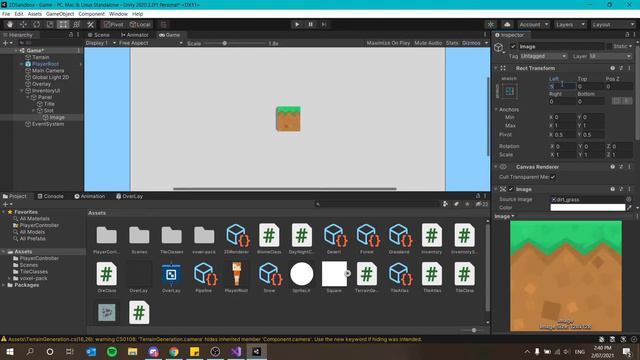This screenshot has height=360, width=640.
Task: Open the Component menu
Action: pyautogui.click(x=91, y=14)
